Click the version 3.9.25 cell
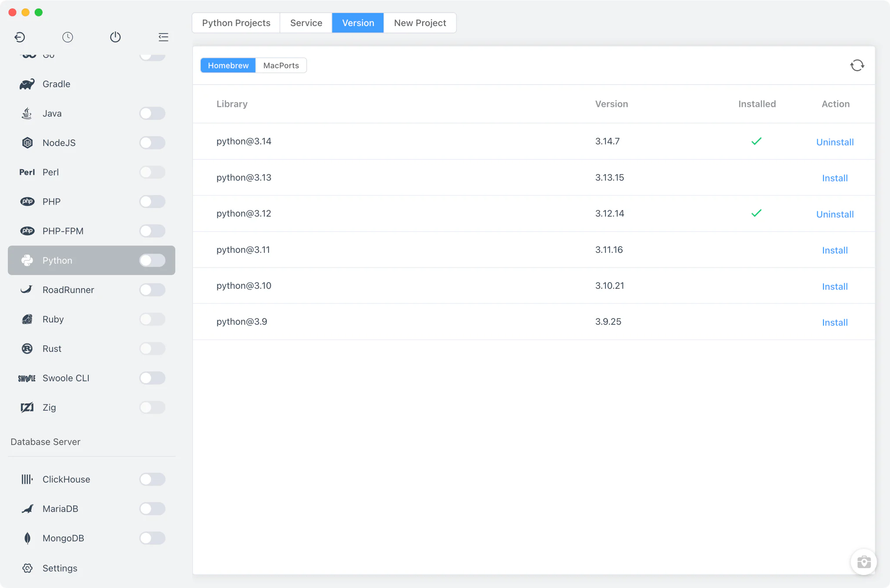 coord(608,321)
